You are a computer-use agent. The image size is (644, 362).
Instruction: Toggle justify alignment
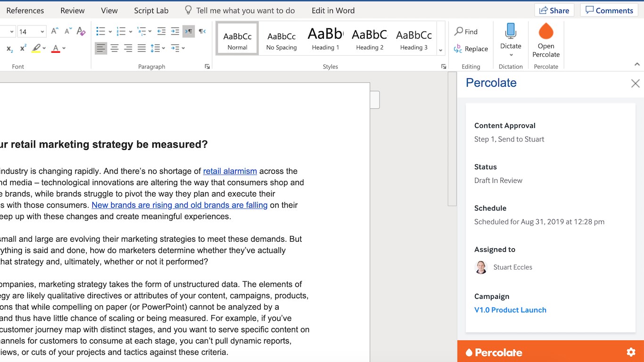coord(142,48)
